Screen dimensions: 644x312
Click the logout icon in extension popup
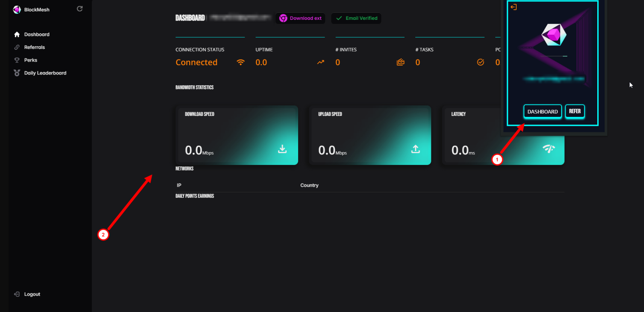[x=514, y=7]
